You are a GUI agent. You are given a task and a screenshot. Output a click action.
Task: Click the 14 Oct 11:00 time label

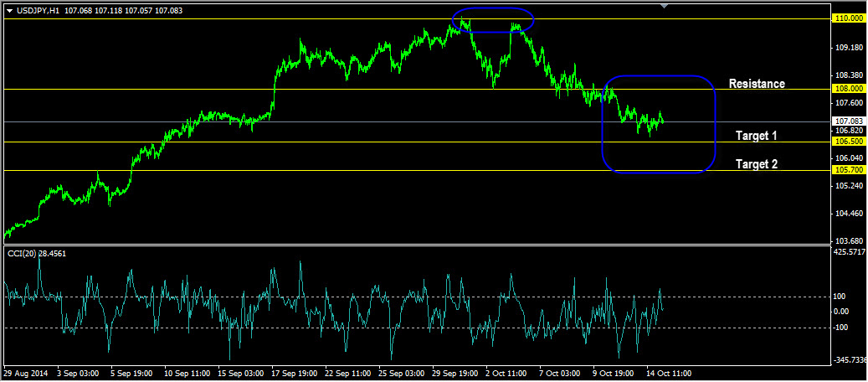[x=668, y=373]
